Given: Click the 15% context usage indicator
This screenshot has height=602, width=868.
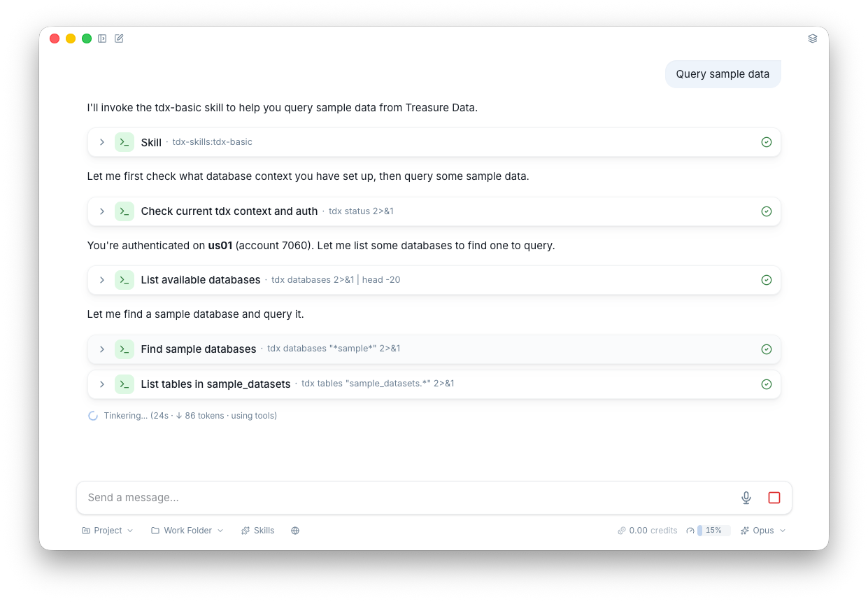Looking at the screenshot, I should 708,530.
